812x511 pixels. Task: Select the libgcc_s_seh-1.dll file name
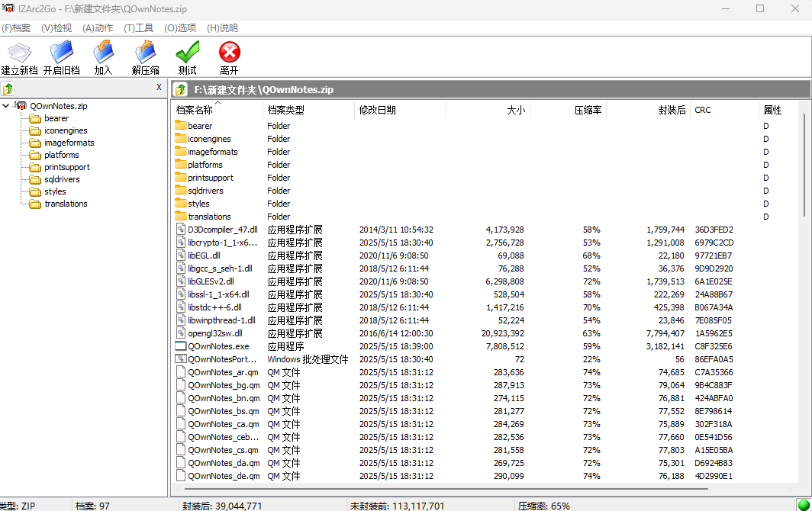220,268
